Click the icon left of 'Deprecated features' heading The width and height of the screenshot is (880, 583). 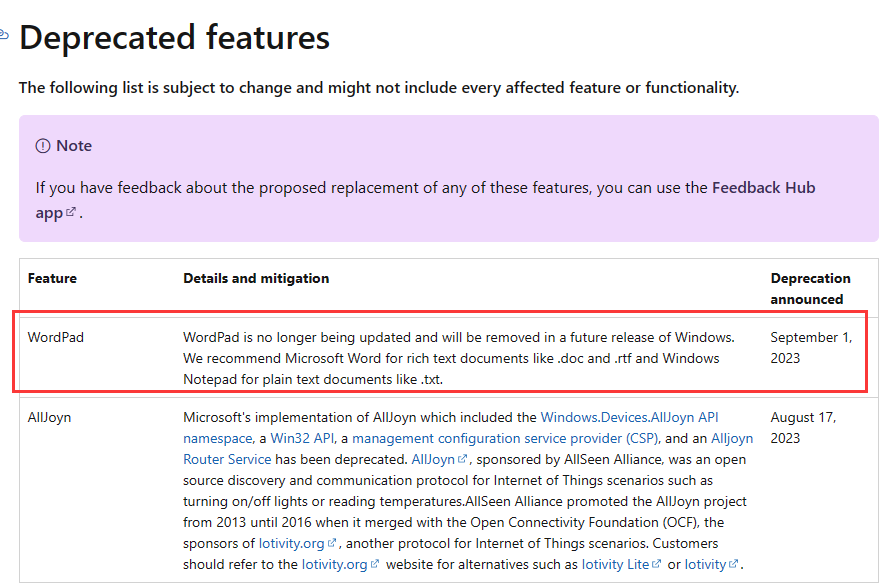pyautogui.click(x=3, y=35)
